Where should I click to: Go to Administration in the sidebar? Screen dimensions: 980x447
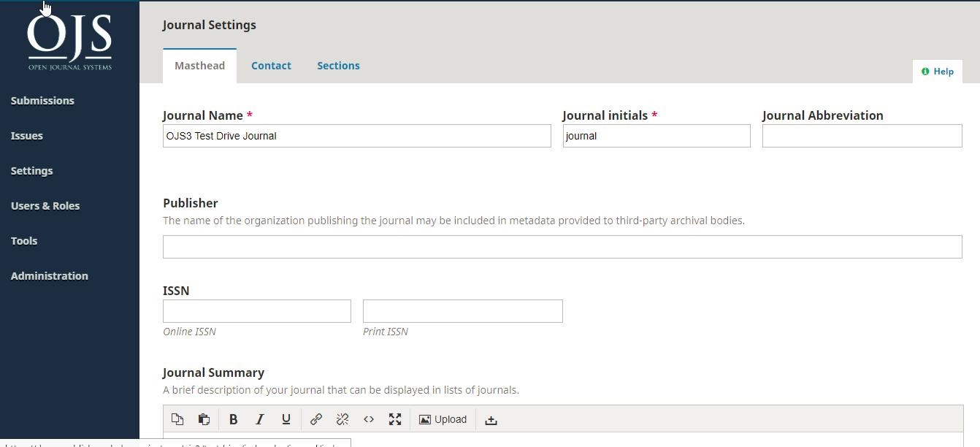(x=49, y=275)
